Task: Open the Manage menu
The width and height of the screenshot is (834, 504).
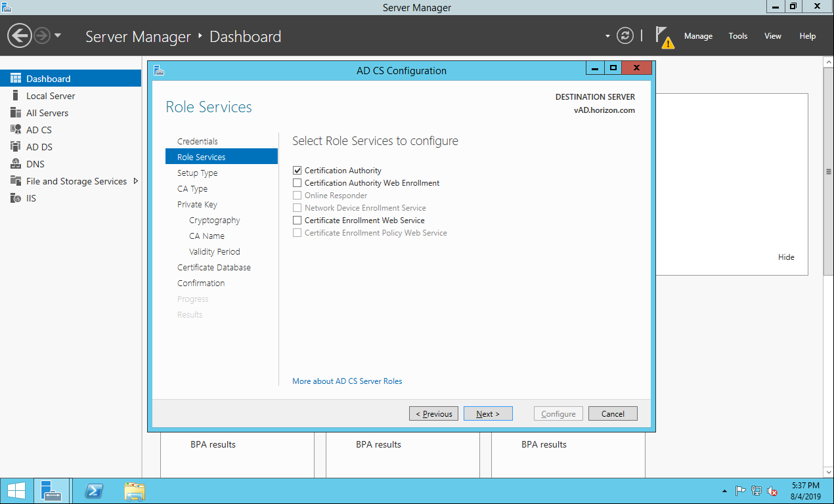Action: (697, 36)
